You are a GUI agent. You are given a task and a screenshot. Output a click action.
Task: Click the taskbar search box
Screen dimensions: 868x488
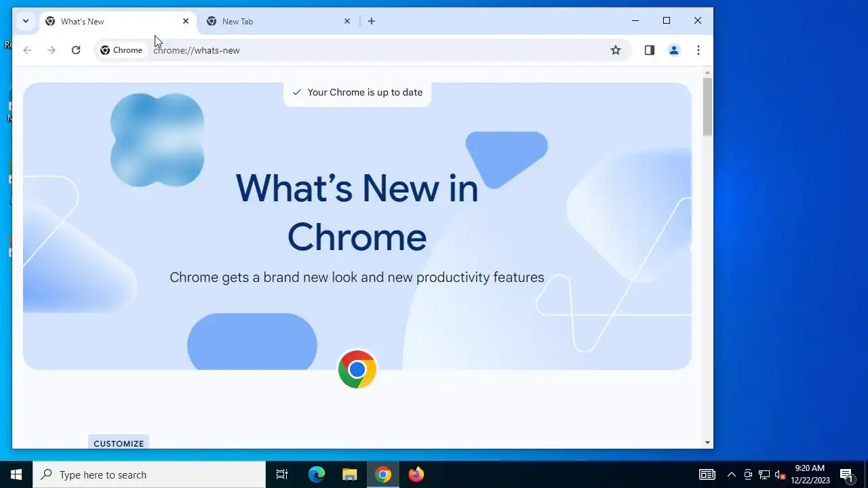pos(149,474)
